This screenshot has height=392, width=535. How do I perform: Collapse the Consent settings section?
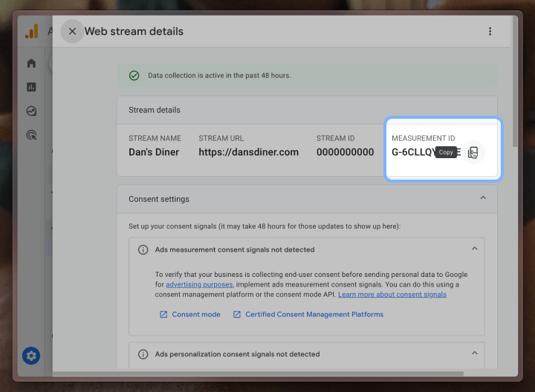483,198
